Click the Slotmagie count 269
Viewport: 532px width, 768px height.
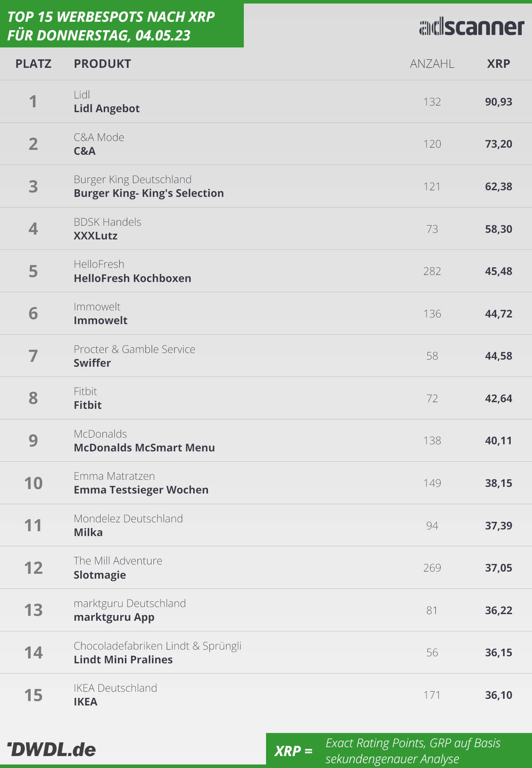[x=432, y=568]
